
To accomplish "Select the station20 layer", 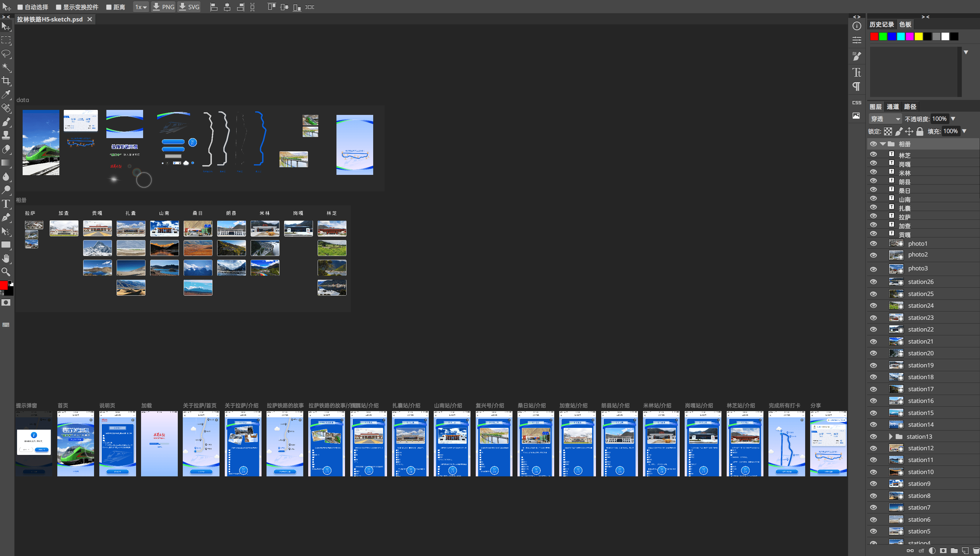I will coord(920,353).
